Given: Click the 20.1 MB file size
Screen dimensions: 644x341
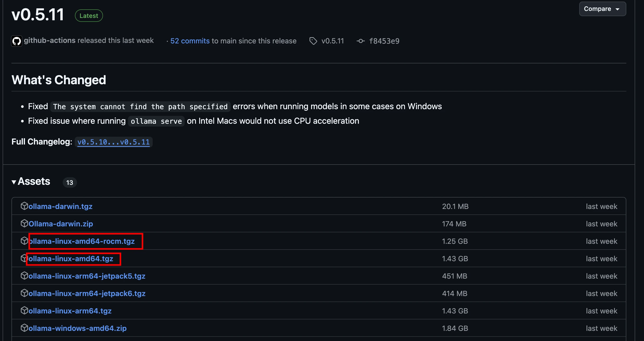Looking at the screenshot, I should pyautogui.click(x=455, y=206).
